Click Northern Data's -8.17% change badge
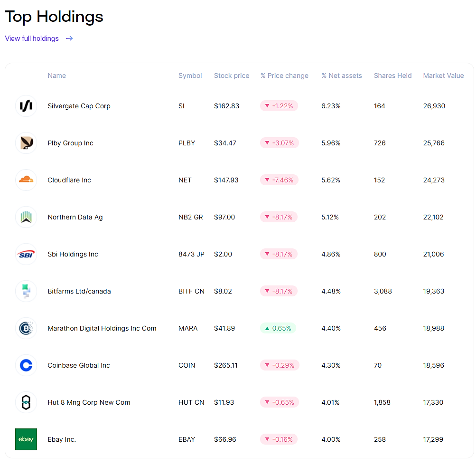The image size is (476, 465). [279, 217]
